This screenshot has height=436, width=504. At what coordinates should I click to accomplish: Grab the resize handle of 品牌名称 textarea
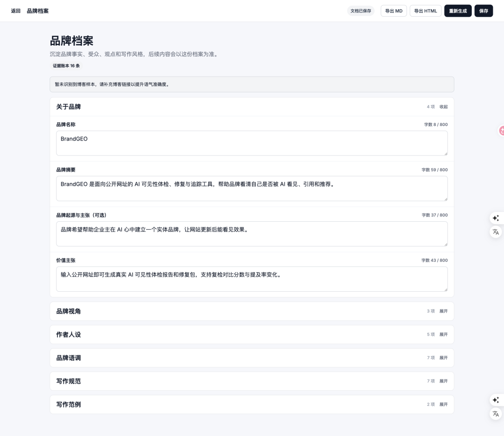pos(446,154)
